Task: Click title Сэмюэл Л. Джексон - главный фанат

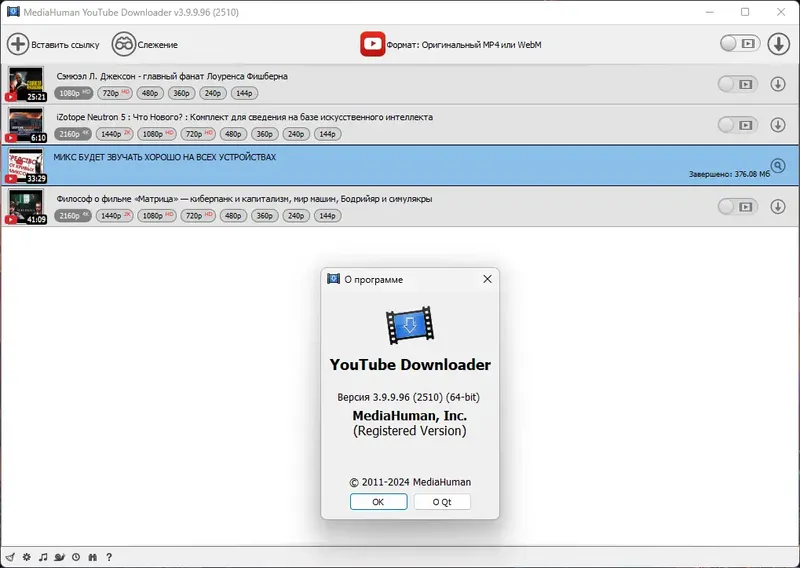Action: point(172,76)
